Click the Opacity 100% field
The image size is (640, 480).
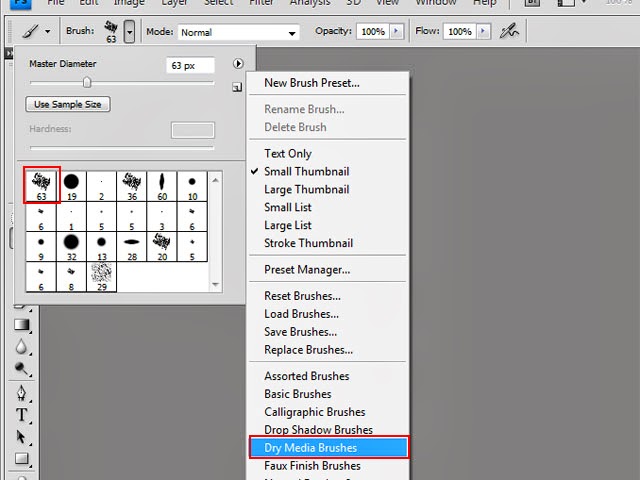click(x=373, y=31)
